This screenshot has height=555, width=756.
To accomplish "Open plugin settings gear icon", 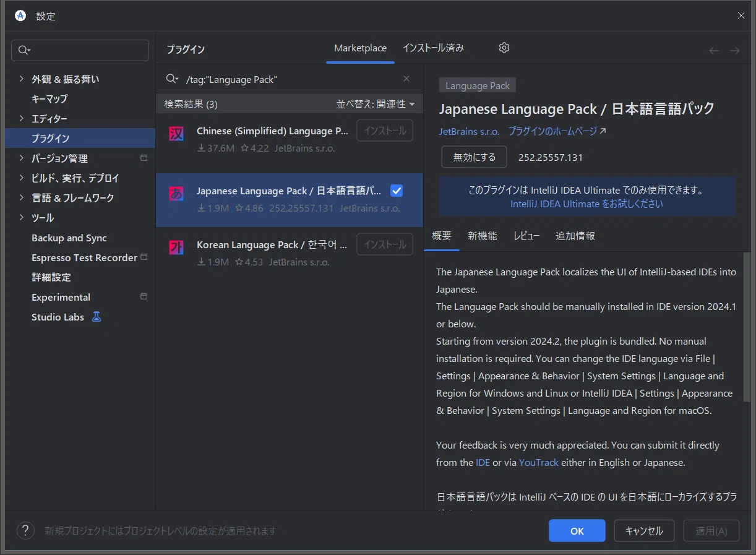I will pos(504,48).
